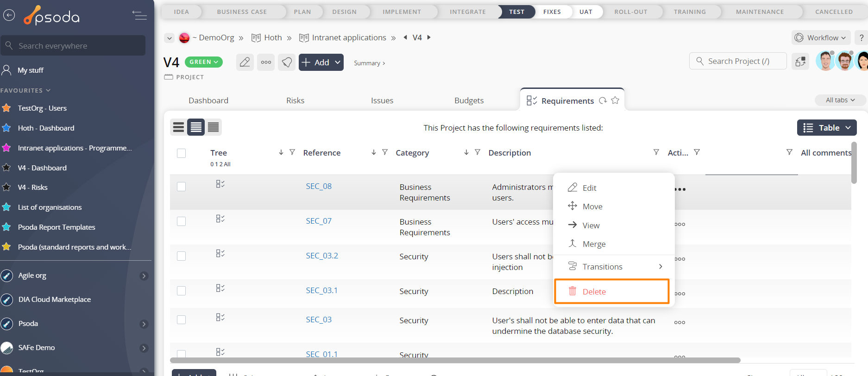Open the Table view dropdown
Viewport: 868px width, 376px height.
coord(826,128)
